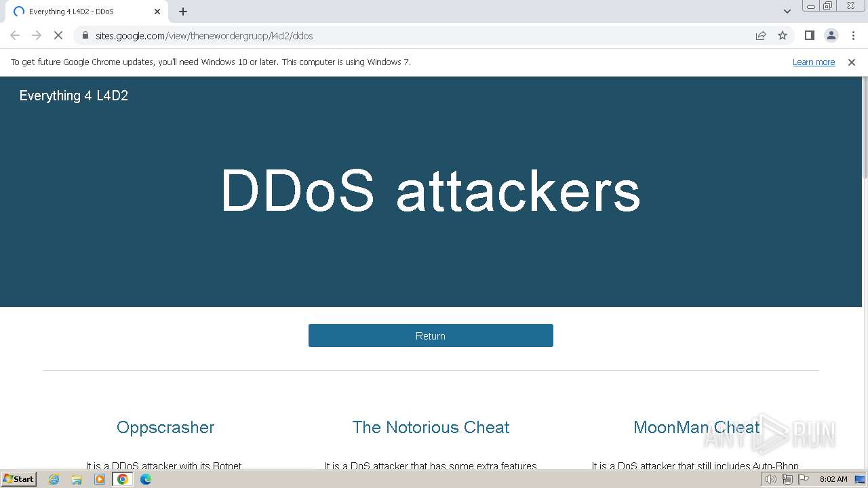Click the address bar URL
Viewport: 868px width, 488px height.
pos(204,35)
